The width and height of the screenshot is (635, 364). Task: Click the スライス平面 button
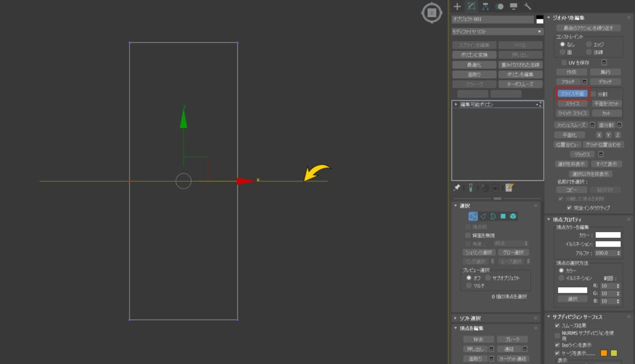(x=572, y=94)
